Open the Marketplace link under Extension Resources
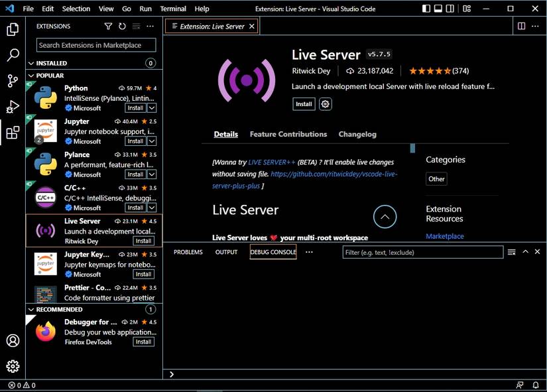The image size is (547, 392). [x=444, y=236]
